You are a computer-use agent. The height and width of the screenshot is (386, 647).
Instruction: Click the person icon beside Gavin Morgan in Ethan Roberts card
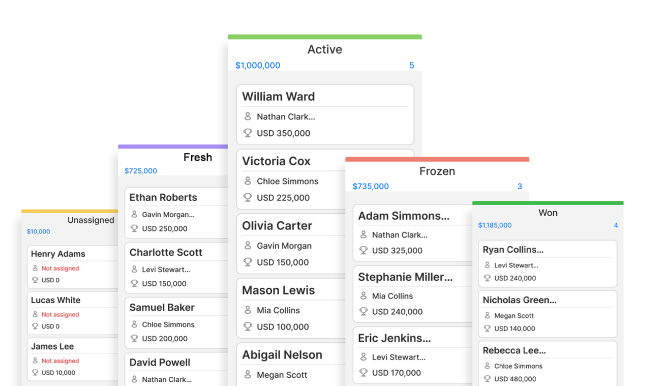tap(134, 214)
